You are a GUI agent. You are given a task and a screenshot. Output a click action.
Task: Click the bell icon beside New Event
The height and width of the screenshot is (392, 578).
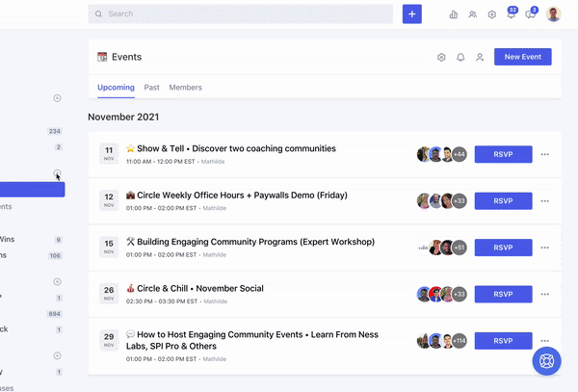pyautogui.click(x=460, y=57)
